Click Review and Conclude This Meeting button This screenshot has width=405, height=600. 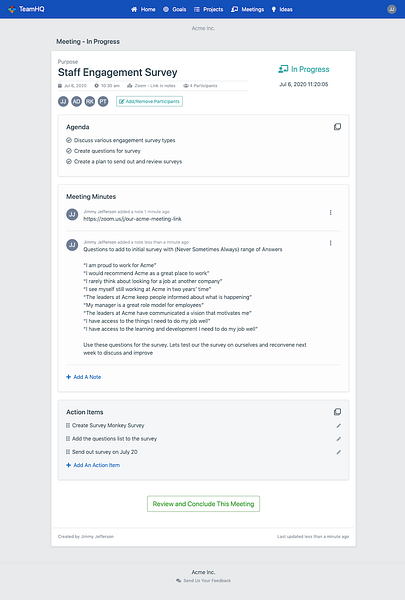point(203,504)
